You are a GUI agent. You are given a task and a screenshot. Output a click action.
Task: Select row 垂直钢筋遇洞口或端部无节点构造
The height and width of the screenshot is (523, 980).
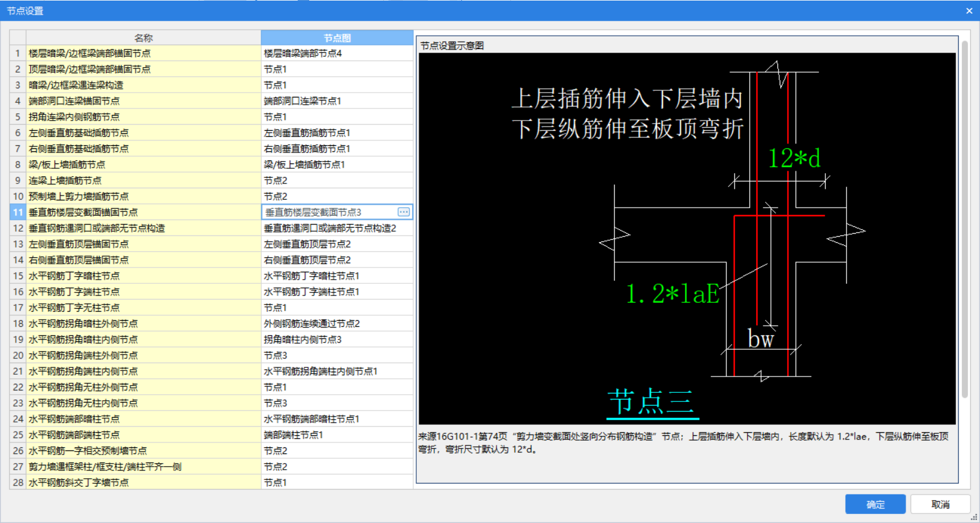143,228
